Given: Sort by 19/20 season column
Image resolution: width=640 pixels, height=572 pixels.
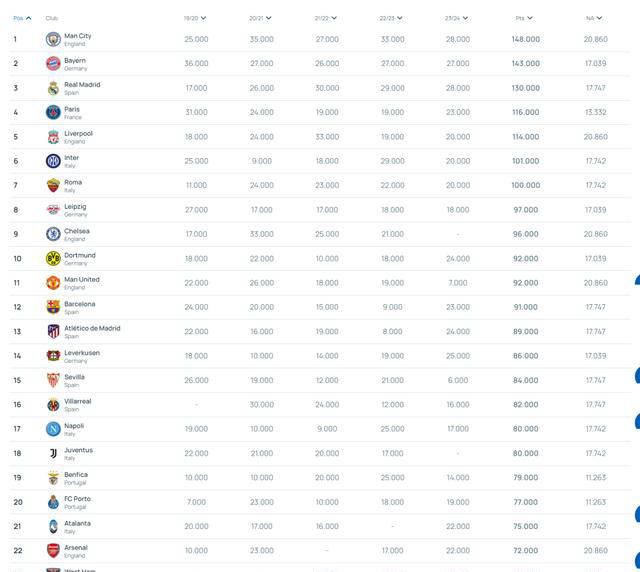Looking at the screenshot, I should (x=195, y=18).
